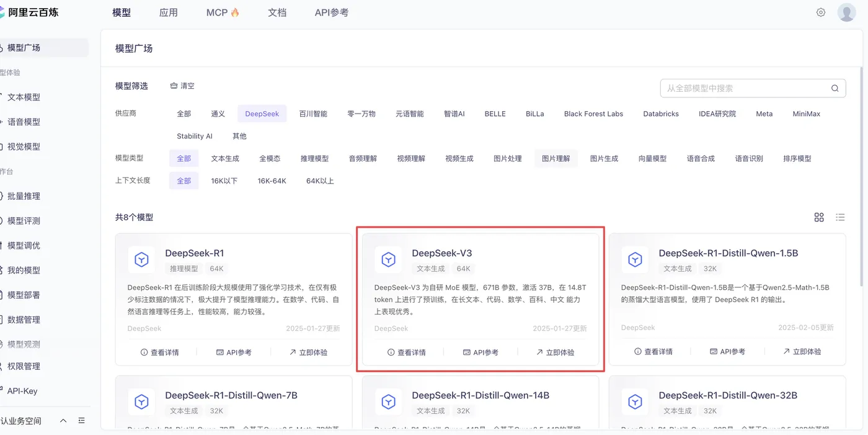The width and height of the screenshot is (868, 435).
Task: Filter model type by 推理模型
Action: click(x=315, y=158)
